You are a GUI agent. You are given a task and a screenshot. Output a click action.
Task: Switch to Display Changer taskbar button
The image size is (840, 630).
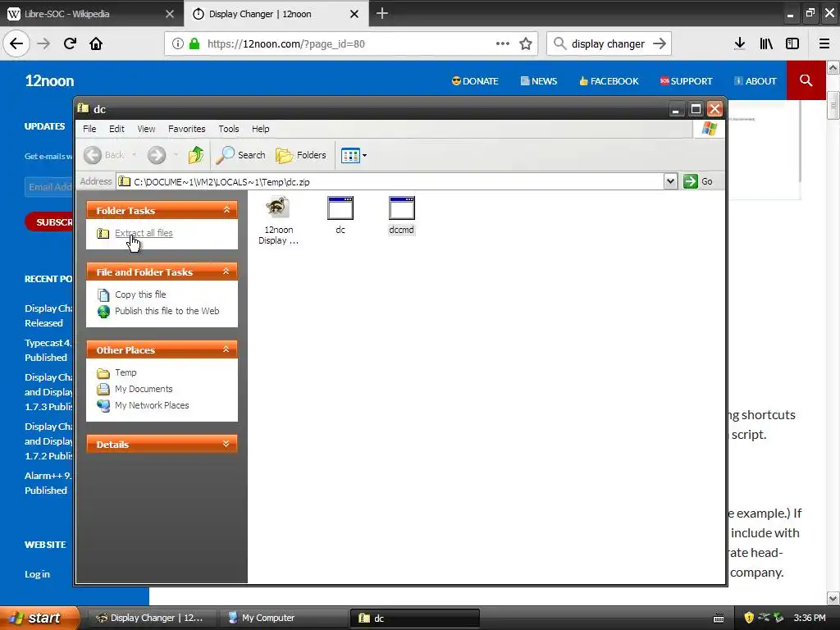coord(153,618)
